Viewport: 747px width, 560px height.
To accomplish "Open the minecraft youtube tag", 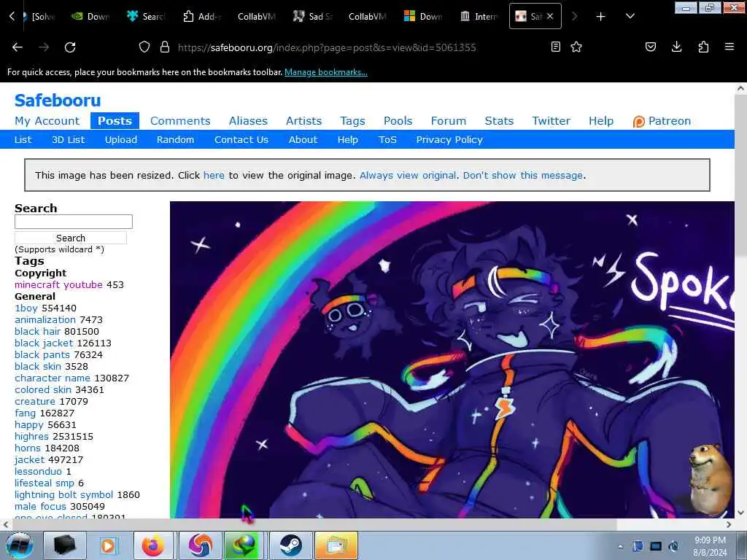I will coord(58,285).
